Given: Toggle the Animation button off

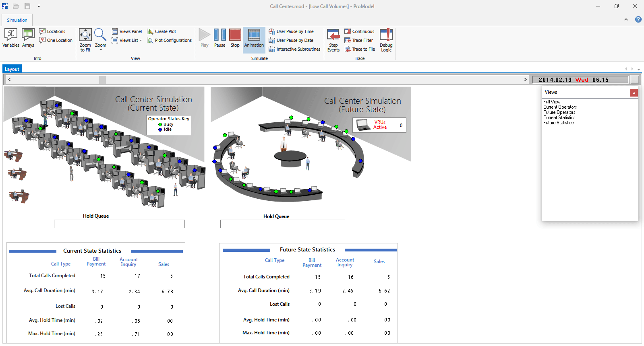Looking at the screenshot, I should tap(254, 38).
